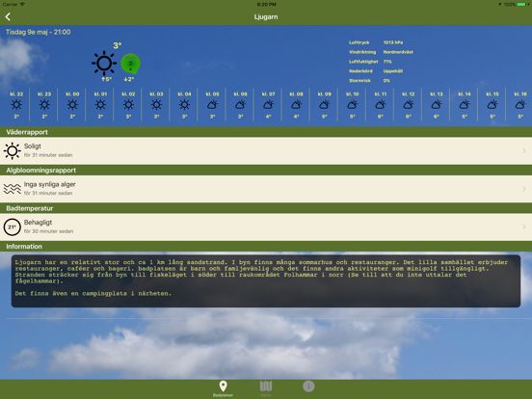Select the kl. 01 hourly forecast
The image size is (532, 399).
pos(100,105)
